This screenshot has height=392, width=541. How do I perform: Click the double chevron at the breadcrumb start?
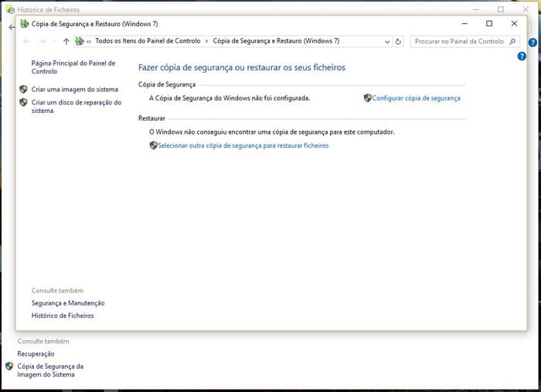(89, 42)
